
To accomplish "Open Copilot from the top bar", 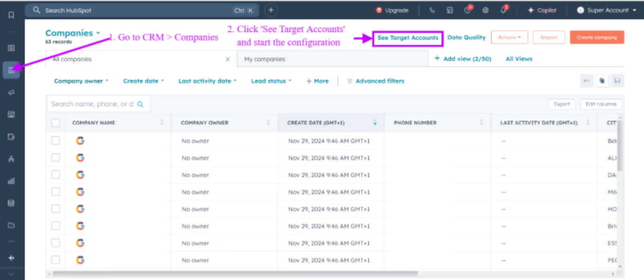I will pyautogui.click(x=542, y=10).
